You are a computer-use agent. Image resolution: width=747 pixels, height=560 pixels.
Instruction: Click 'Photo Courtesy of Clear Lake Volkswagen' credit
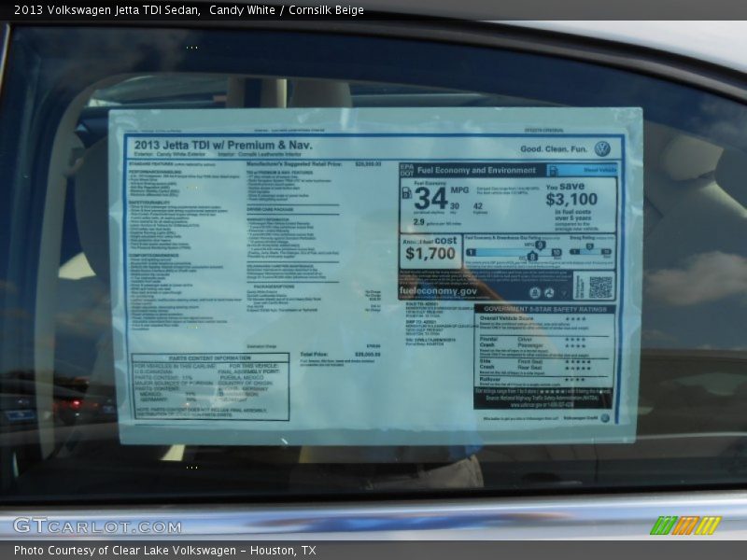(125, 551)
